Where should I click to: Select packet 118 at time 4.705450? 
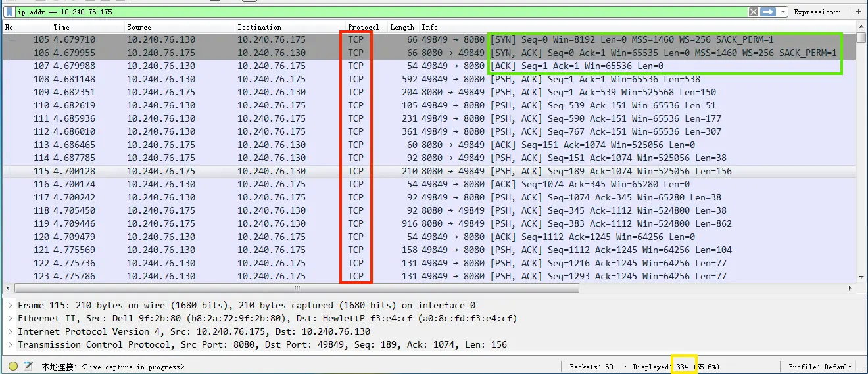(x=429, y=210)
